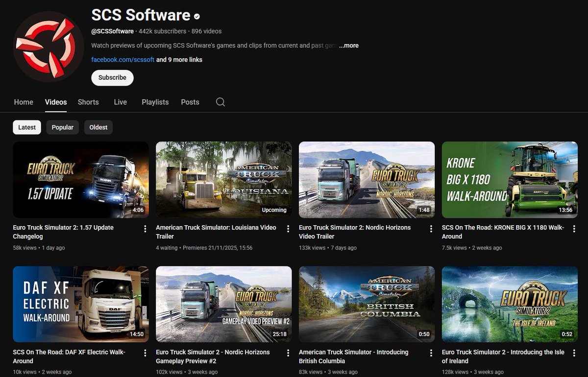
Task: Open KRONE BIG X 1180 Walk-Around title
Action: [x=503, y=232]
